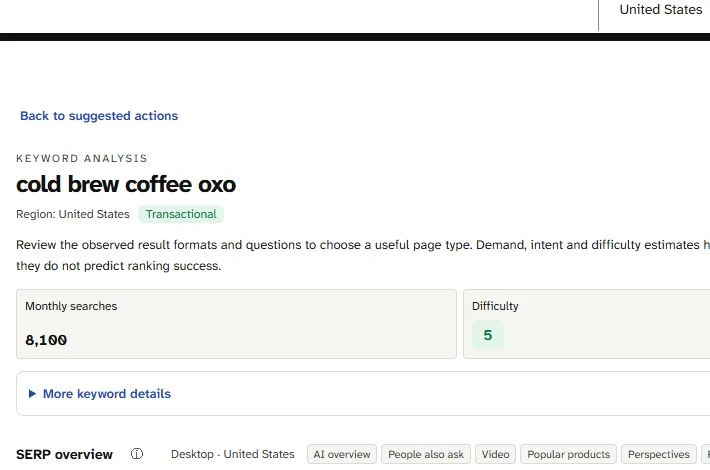The height and width of the screenshot is (470, 710).
Task: Select the People also ask chip
Action: [x=426, y=454]
